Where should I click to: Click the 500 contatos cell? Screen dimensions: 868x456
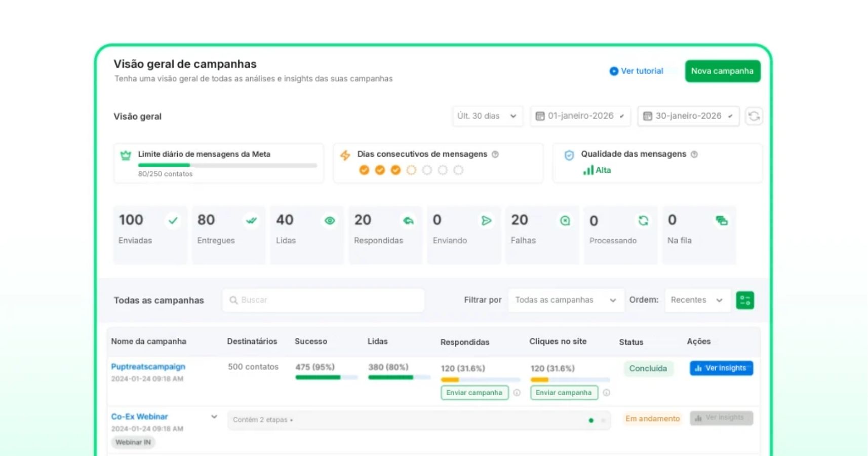click(x=253, y=366)
